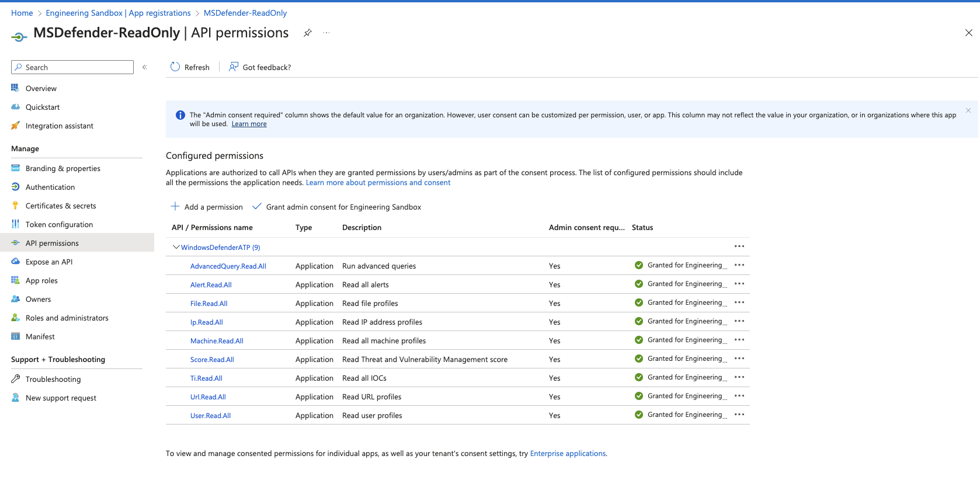Navigate to Expose an API
This screenshot has height=494, width=980.
49,262
